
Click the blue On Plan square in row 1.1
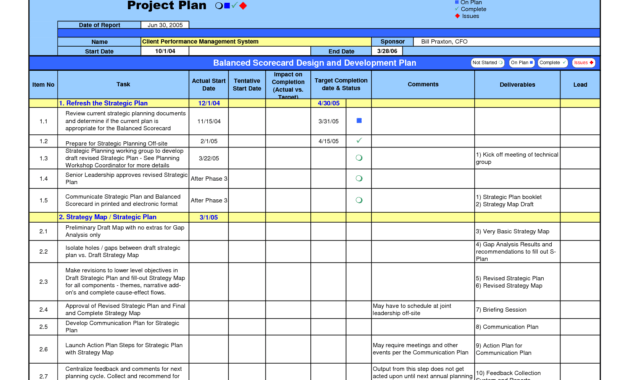click(359, 121)
